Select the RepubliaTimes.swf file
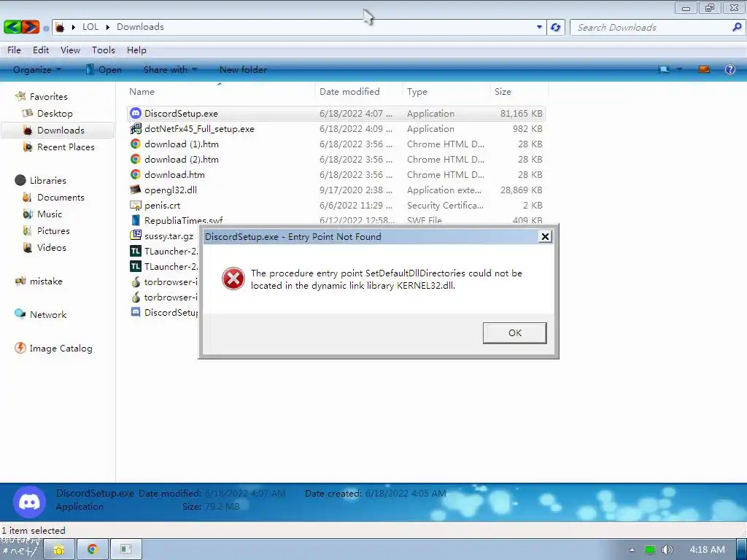 (x=183, y=220)
